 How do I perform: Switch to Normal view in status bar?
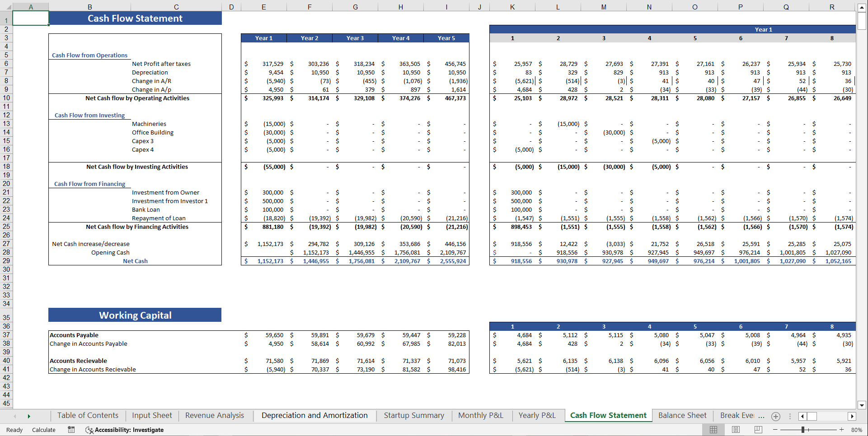click(x=714, y=430)
